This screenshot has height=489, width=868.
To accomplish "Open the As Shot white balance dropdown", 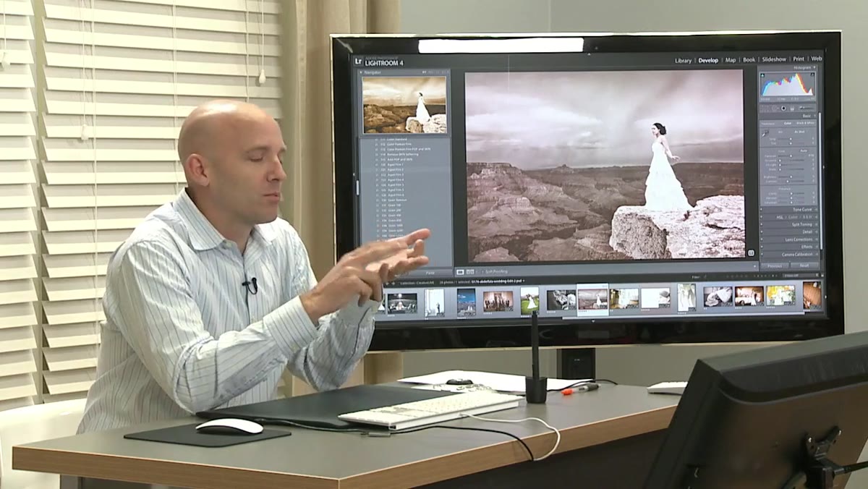I will pos(799,132).
